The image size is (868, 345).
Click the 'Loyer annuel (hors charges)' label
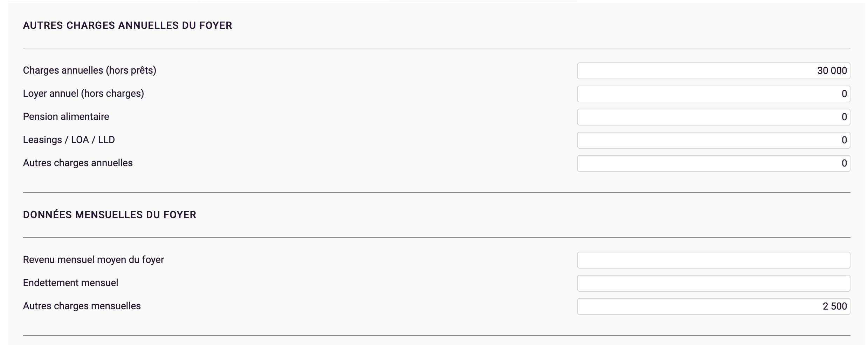pos(83,94)
